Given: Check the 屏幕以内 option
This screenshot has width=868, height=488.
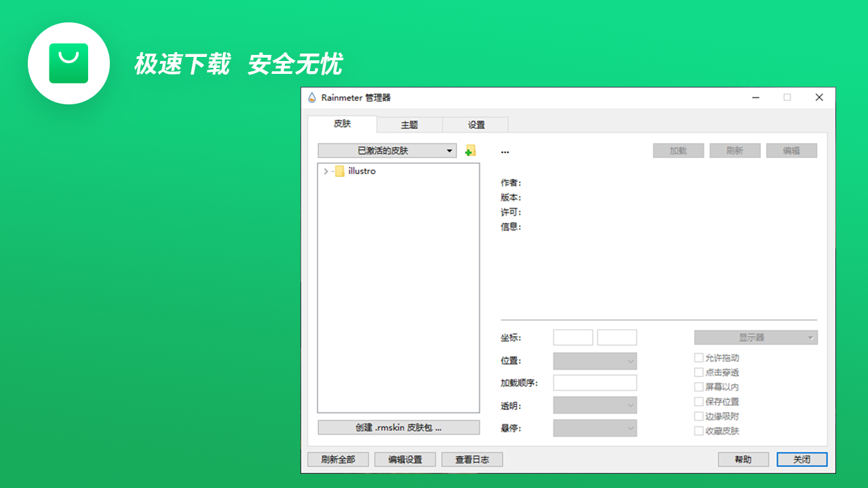Looking at the screenshot, I should (699, 387).
